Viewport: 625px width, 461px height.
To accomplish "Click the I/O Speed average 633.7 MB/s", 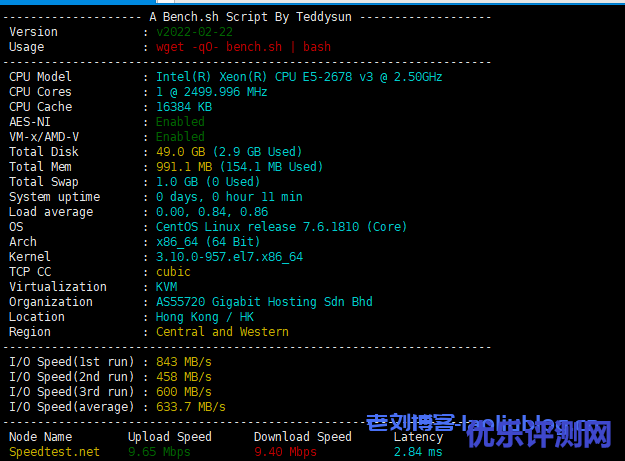I will (x=190, y=407).
